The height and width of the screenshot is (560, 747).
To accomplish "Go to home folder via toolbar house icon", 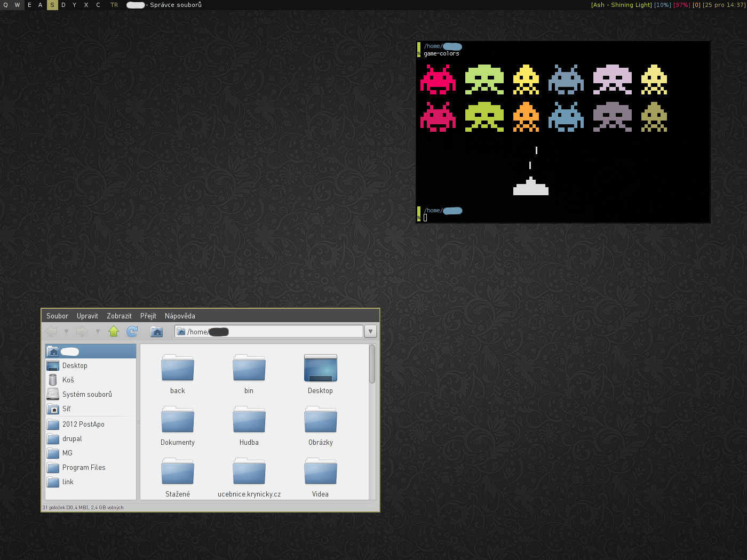I will coord(156,331).
